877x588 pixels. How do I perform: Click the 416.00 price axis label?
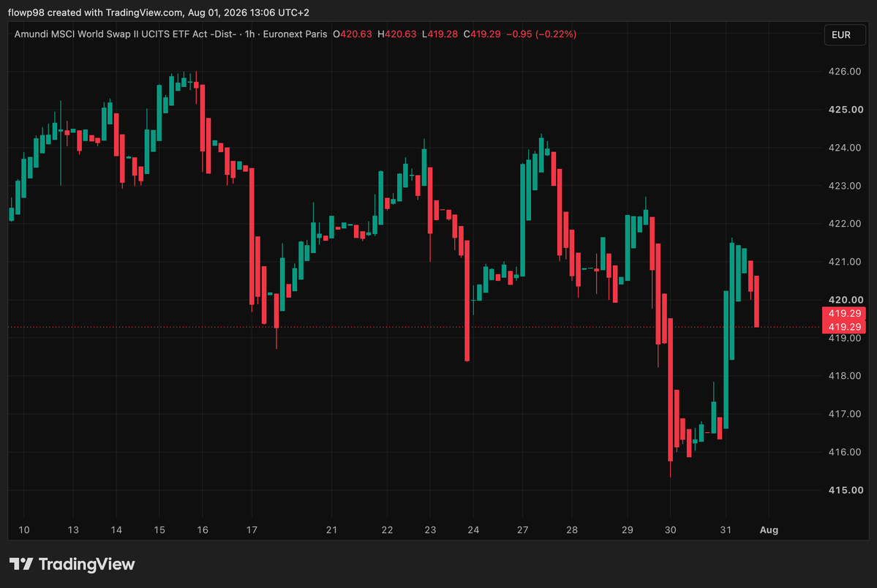click(x=845, y=452)
